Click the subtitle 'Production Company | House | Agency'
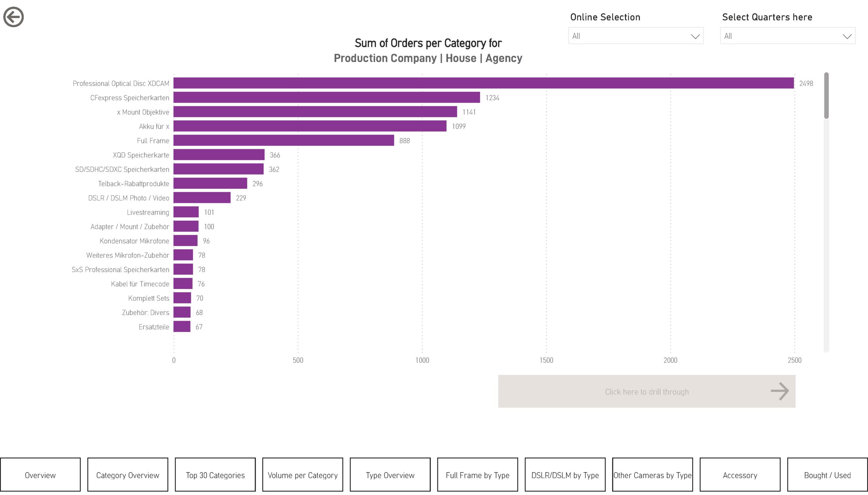Viewport: 868px width, 495px height. [x=428, y=58]
